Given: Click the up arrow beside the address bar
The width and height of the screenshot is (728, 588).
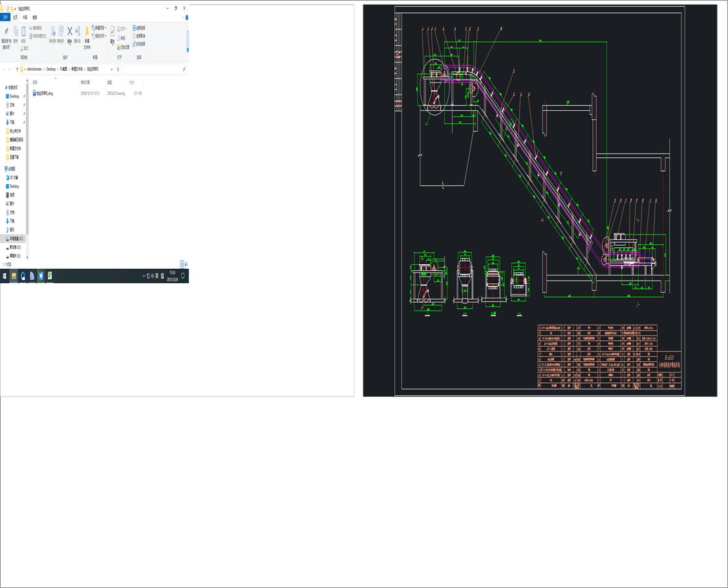Looking at the screenshot, I should [17, 69].
